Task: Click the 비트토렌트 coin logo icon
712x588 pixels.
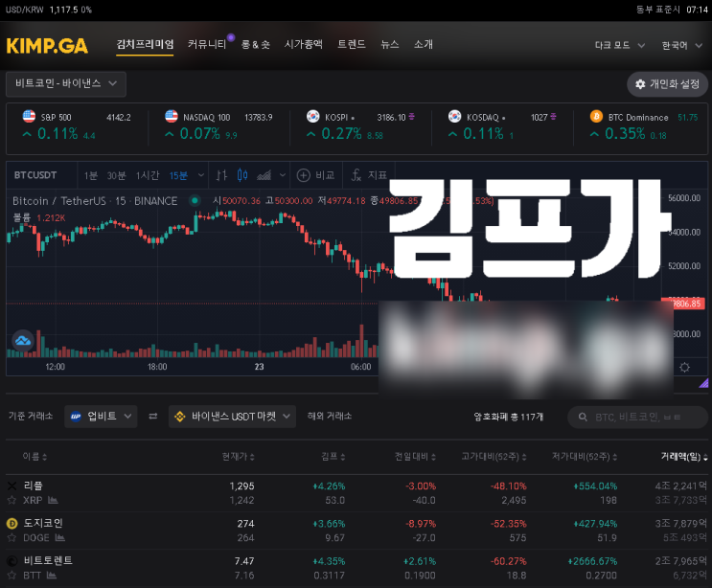Action: [x=11, y=561]
